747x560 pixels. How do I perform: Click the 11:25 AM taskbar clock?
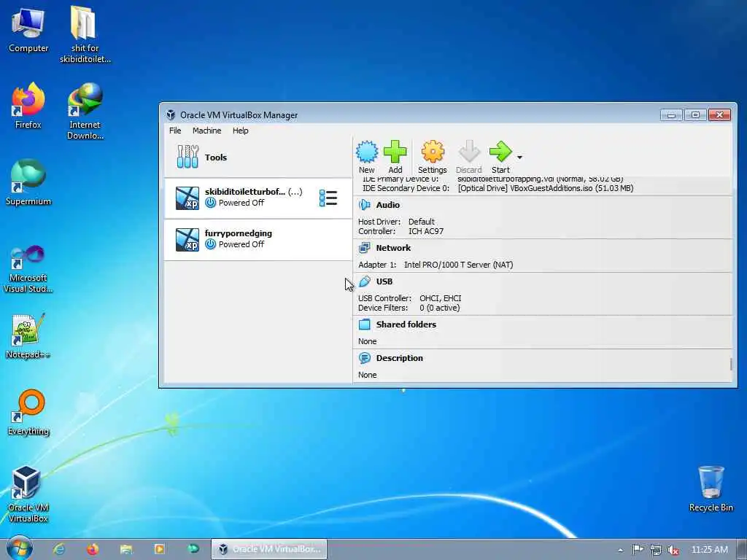pos(709,550)
